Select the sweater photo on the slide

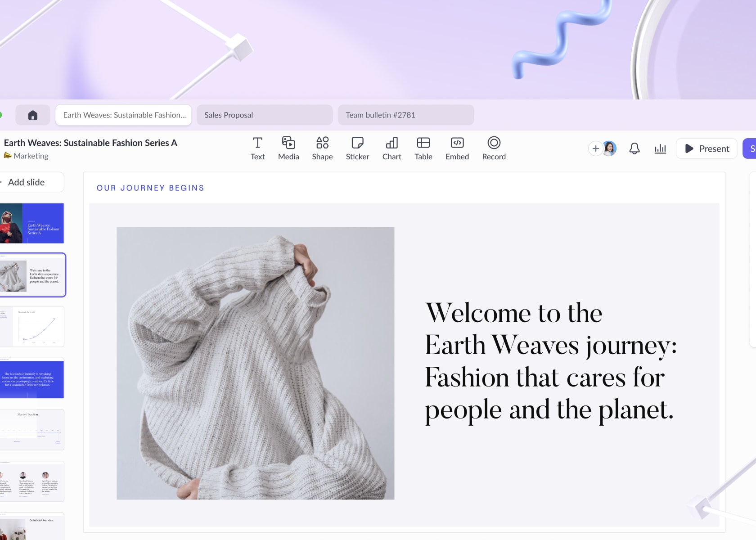pos(255,363)
